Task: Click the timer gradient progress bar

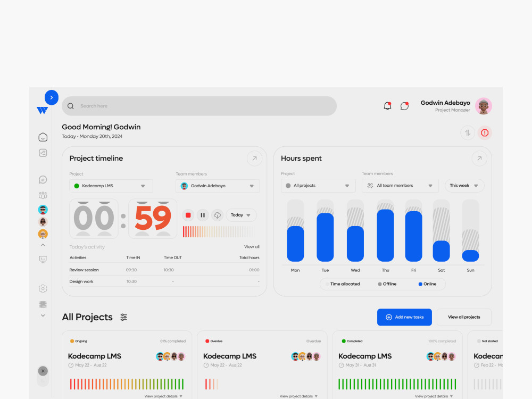Action: (219, 232)
